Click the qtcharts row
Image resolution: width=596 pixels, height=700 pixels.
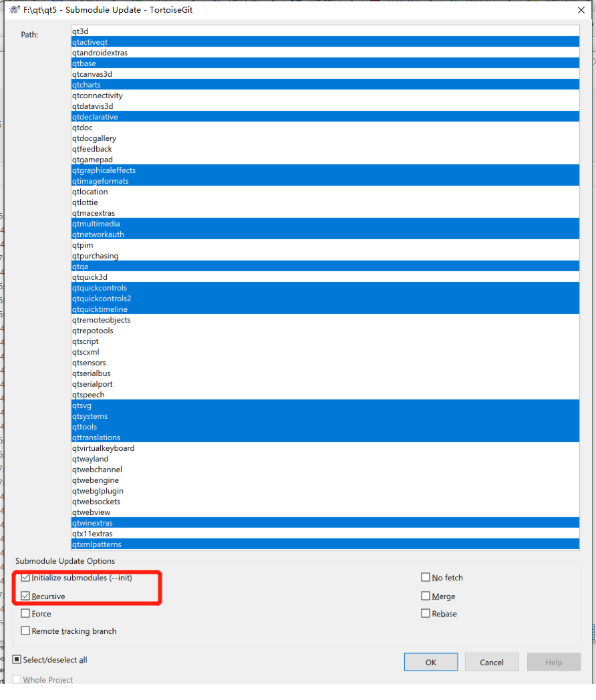click(x=325, y=85)
